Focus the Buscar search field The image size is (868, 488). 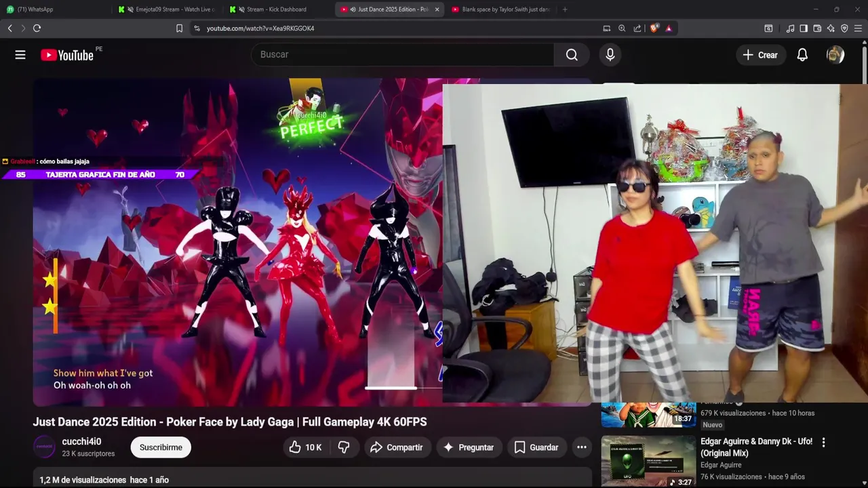pos(403,55)
